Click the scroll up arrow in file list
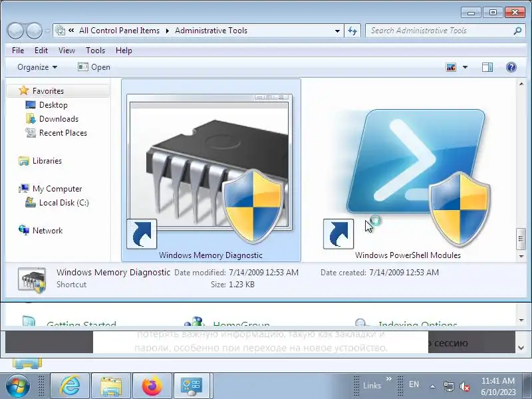The width and height of the screenshot is (532, 399). pos(521,84)
